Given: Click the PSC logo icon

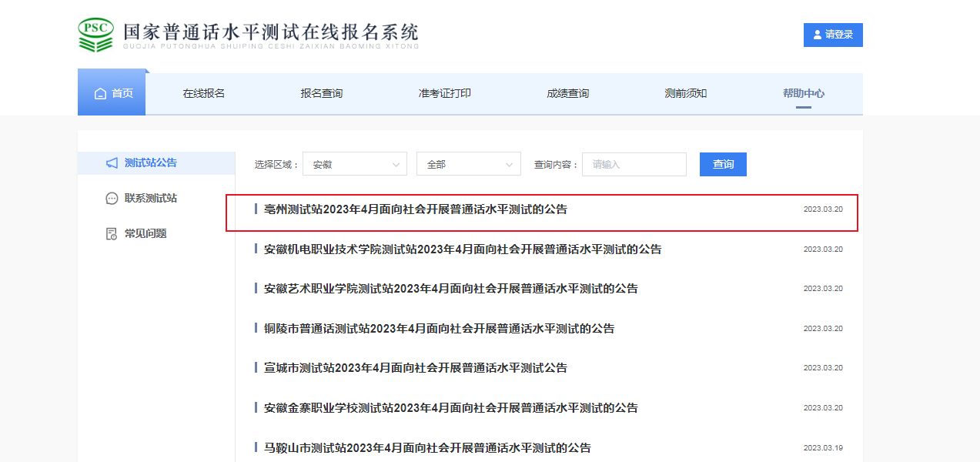Looking at the screenshot, I should [x=95, y=35].
